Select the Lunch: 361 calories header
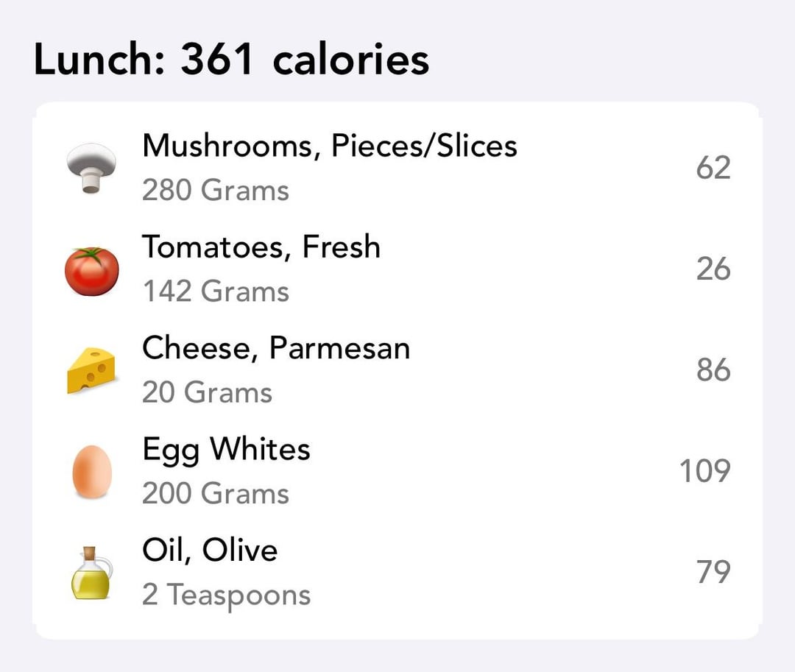This screenshot has height=672, width=795. [x=231, y=60]
